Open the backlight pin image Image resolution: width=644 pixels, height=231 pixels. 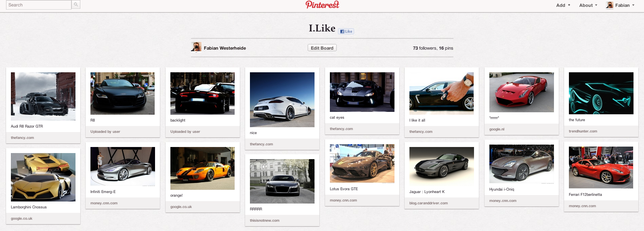coord(203,93)
